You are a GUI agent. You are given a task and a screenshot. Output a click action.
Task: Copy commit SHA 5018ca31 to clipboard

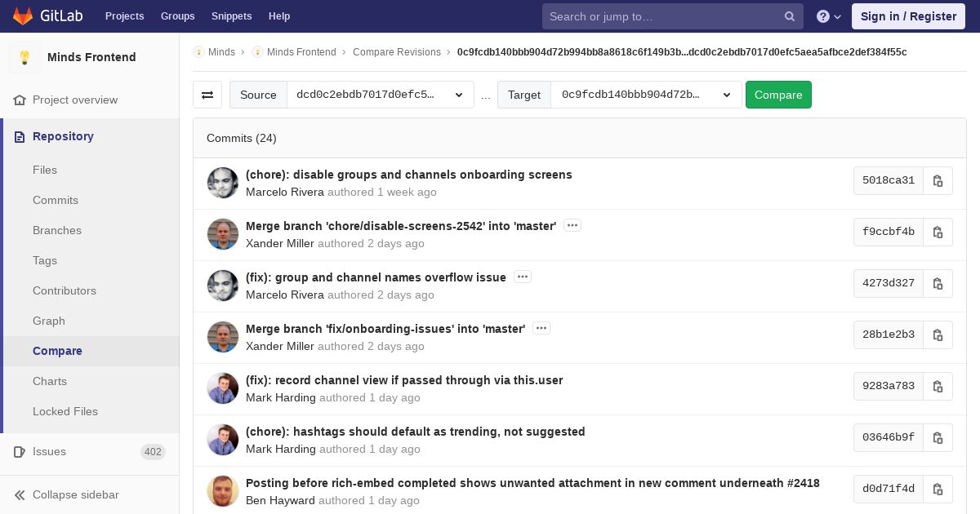pos(938,181)
